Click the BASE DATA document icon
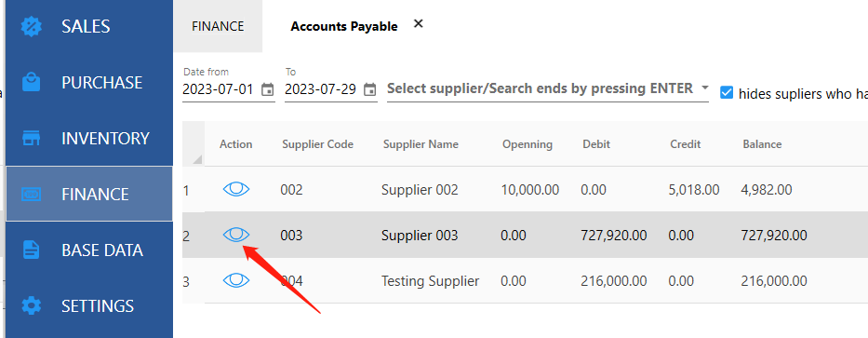The height and width of the screenshot is (338, 868). (x=32, y=250)
